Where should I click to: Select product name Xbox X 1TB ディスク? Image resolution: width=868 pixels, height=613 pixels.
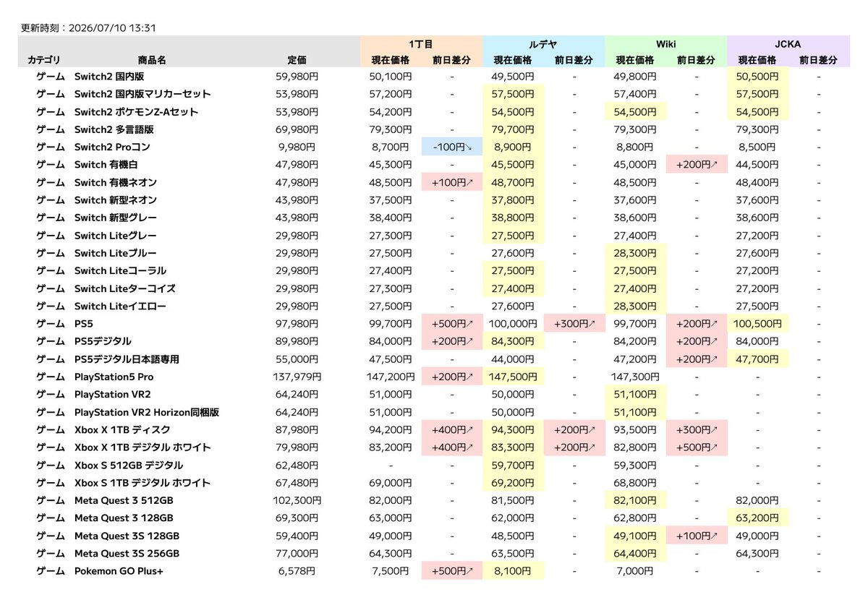point(122,430)
